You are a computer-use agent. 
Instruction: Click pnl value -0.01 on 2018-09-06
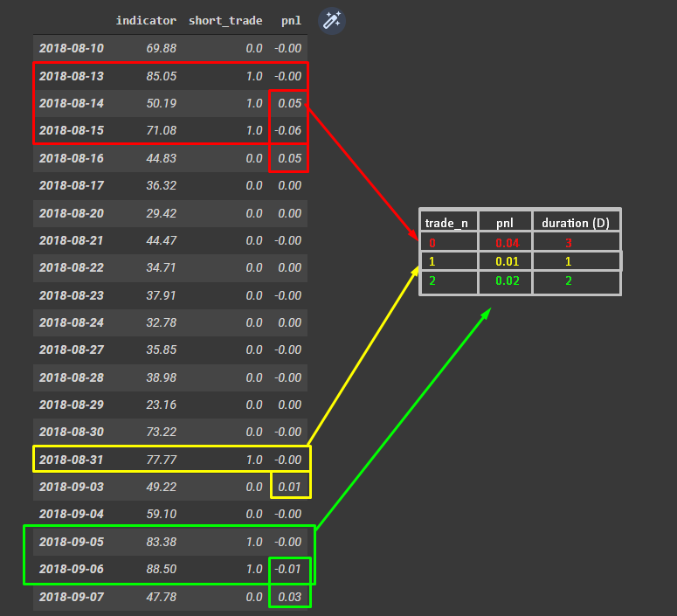[x=288, y=569]
